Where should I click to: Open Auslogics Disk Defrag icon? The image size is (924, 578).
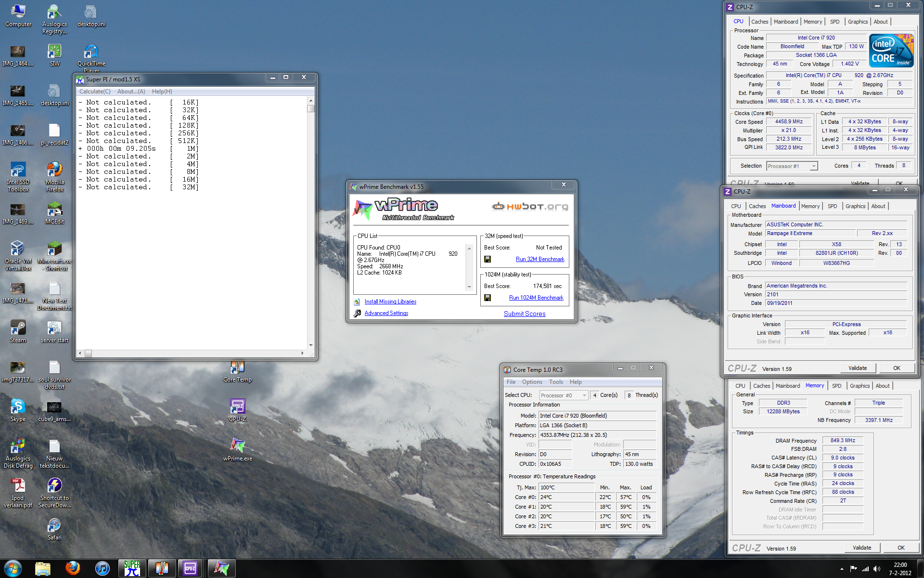[18, 453]
